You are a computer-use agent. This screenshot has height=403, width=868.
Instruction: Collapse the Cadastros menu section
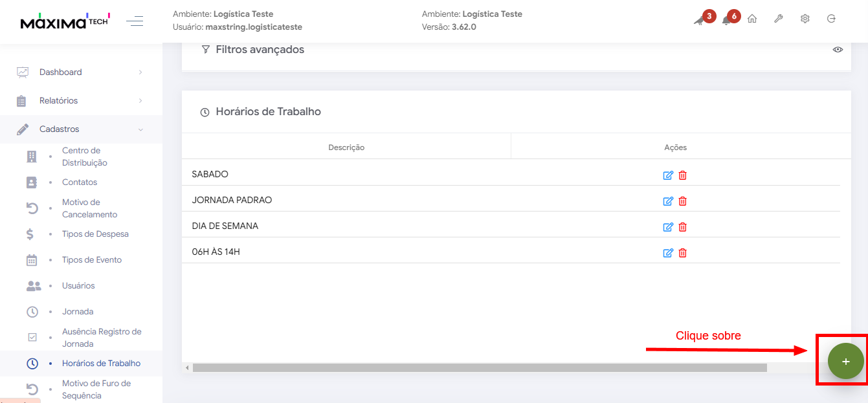(x=140, y=129)
